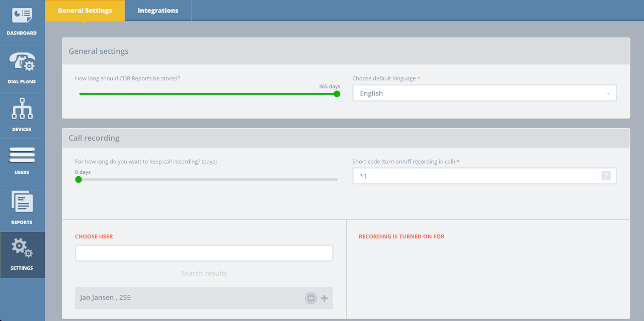Viewport: 644px width, 321px height.
Task: Click the call recording days slider handle
Action: pos(78,179)
